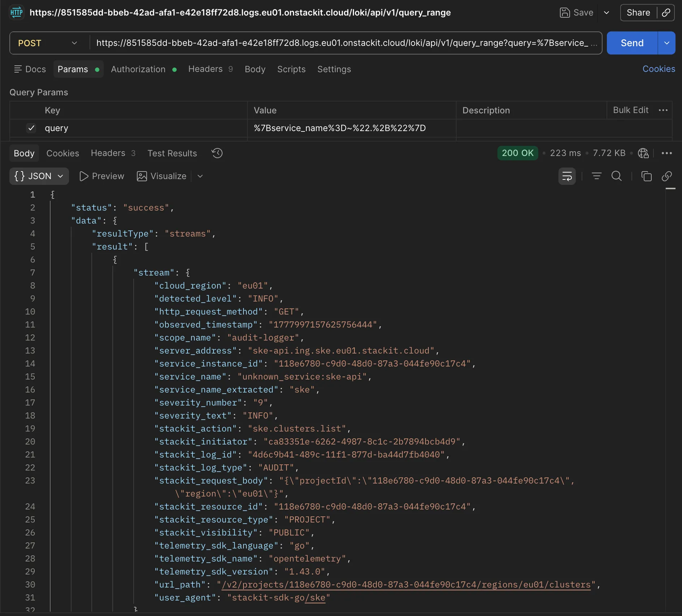Viewport: 682px width, 616px height.
Task: Click the "success" status value
Action: (x=146, y=208)
